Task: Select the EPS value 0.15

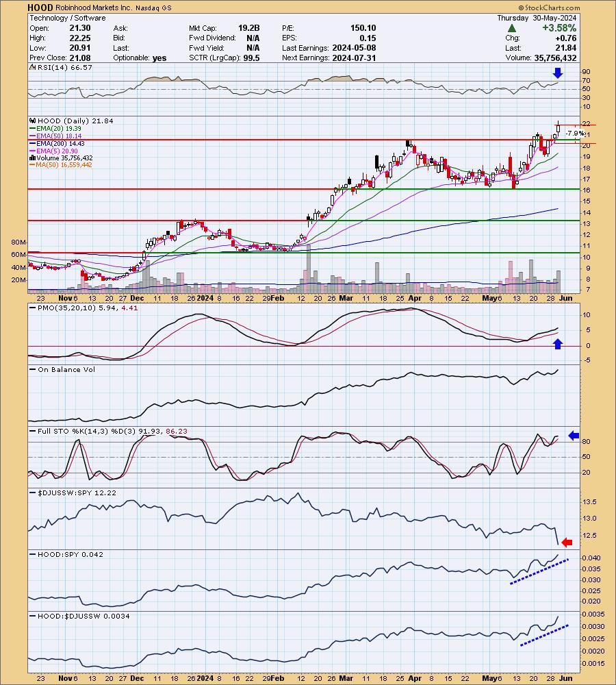Action: tap(368, 38)
